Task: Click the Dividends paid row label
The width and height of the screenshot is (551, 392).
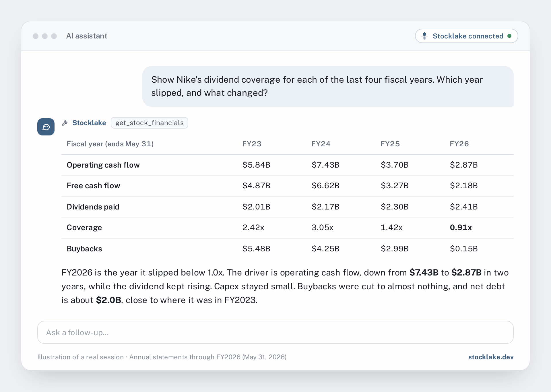Action: pos(93,207)
